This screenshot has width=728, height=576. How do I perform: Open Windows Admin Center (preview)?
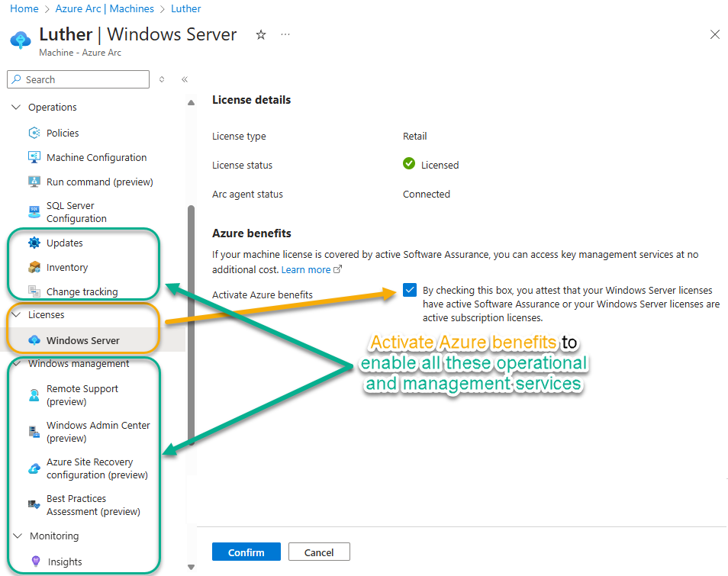[98, 432]
